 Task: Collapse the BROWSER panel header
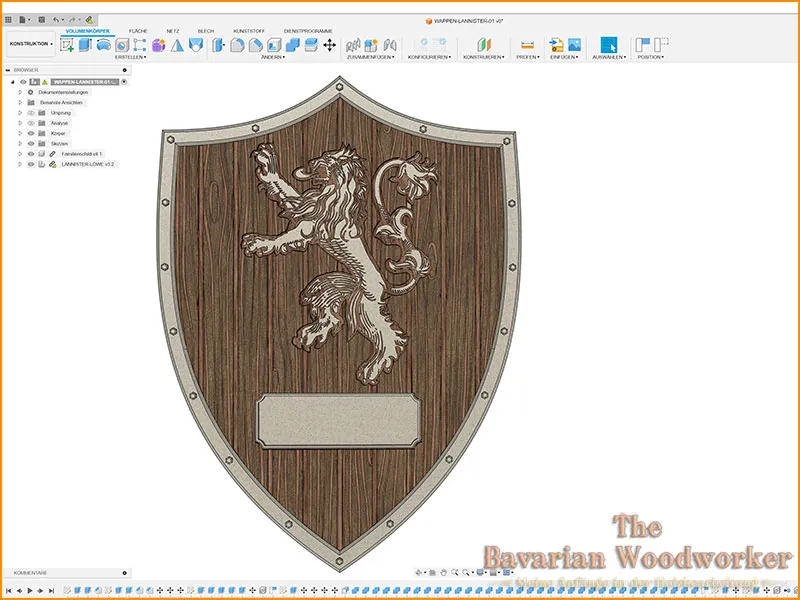tap(8, 70)
